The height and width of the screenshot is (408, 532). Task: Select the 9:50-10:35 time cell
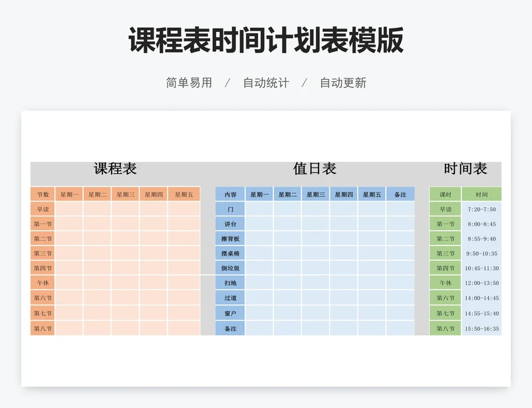[481, 254]
